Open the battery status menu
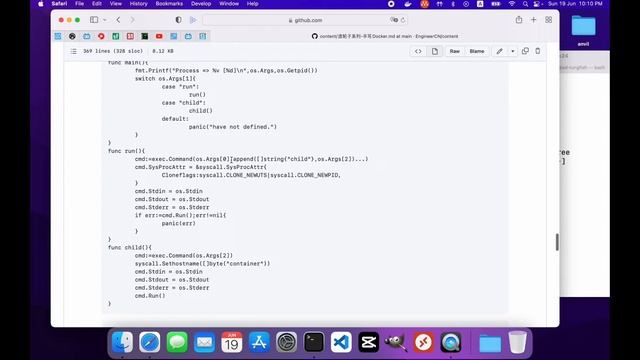Viewport: 640px width, 360px height. coord(496,4)
